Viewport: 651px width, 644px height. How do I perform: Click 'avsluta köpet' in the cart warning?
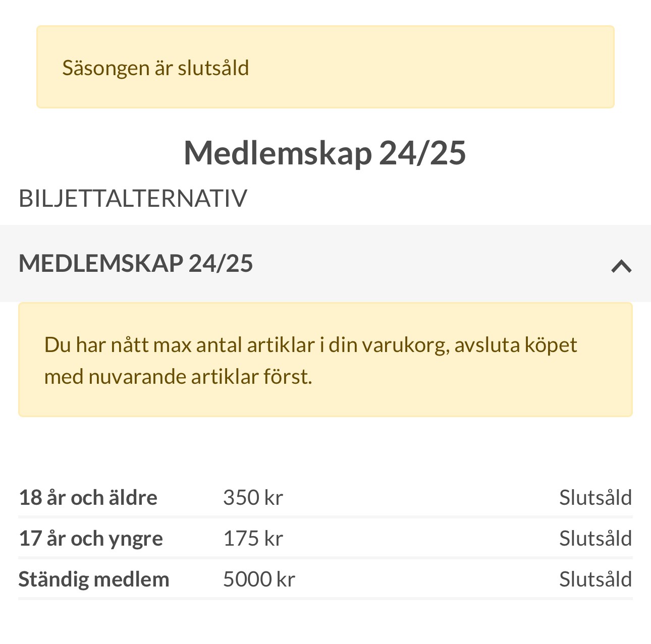click(x=515, y=345)
